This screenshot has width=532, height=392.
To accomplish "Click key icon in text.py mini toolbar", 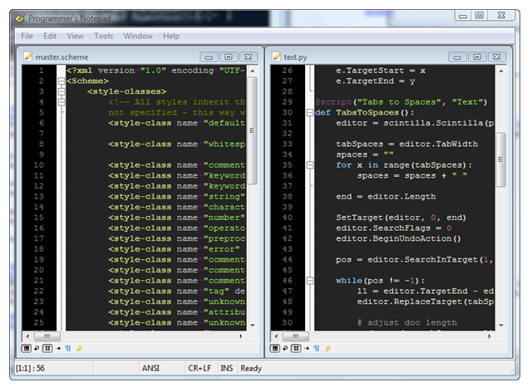I will 328,348.
